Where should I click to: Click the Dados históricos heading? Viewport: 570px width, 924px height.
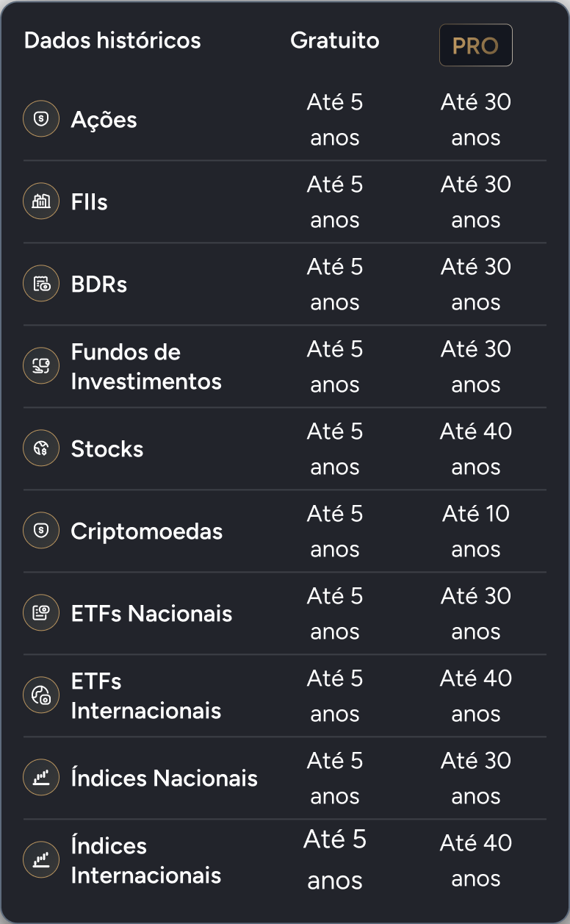112,40
